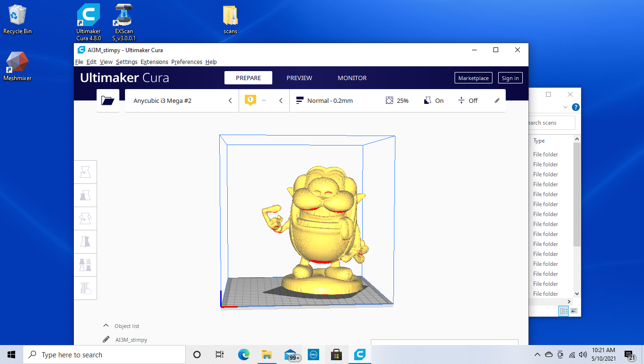Open the Marketplace
Viewport: 644px width, 364px height.
pyautogui.click(x=474, y=78)
